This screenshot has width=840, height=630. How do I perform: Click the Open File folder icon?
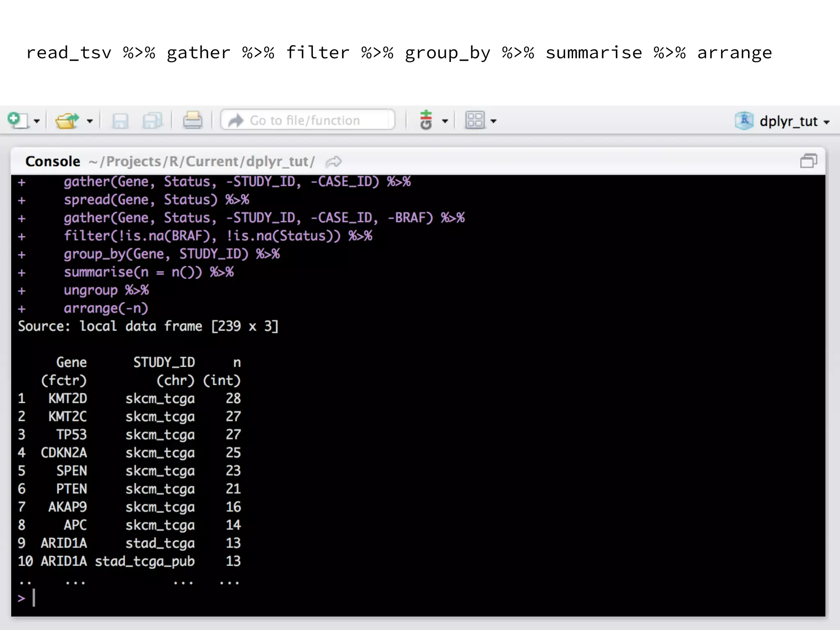(67, 121)
